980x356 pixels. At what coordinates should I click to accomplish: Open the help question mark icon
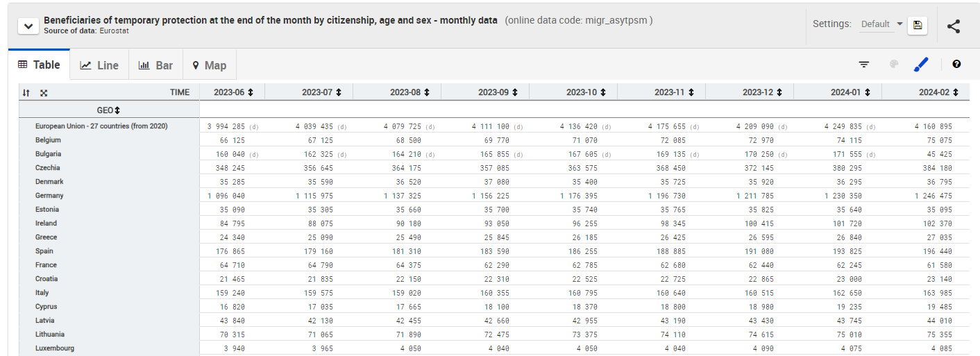956,65
